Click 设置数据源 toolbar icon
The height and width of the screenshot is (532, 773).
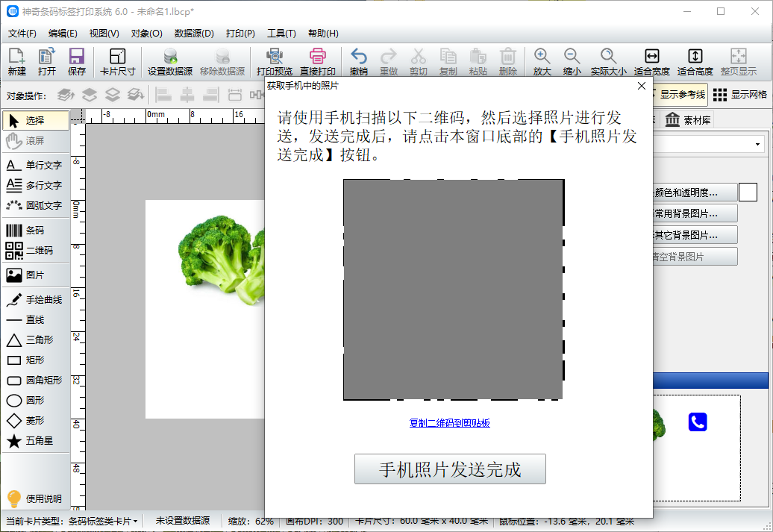pyautogui.click(x=170, y=62)
